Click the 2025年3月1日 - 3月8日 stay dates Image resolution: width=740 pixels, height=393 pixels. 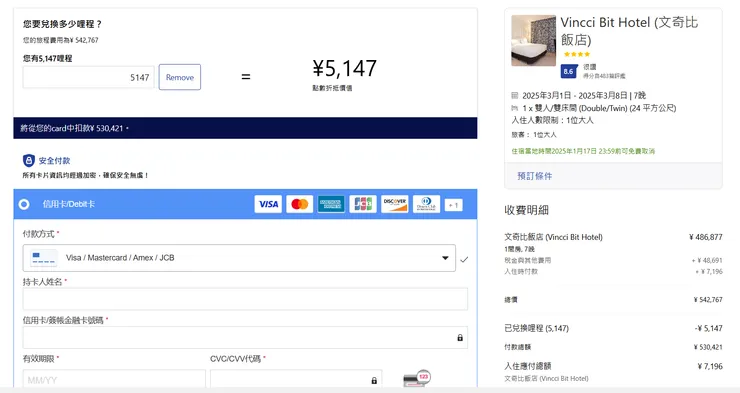584,95
